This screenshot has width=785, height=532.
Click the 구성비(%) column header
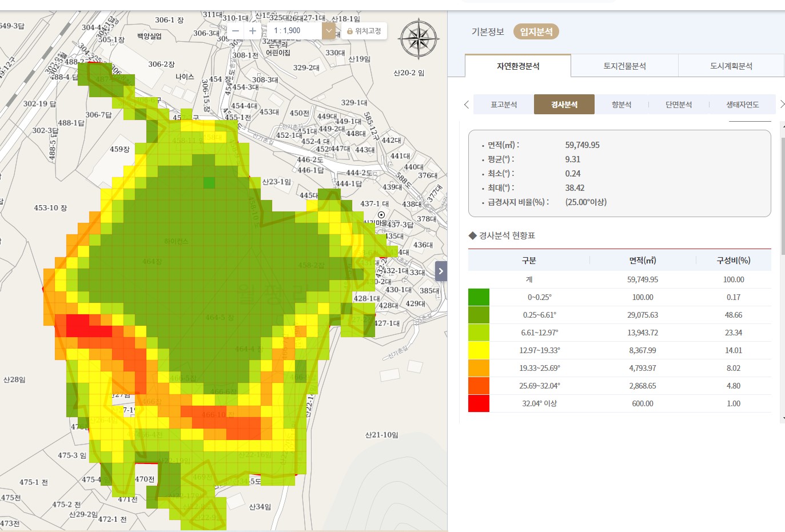pos(734,260)
